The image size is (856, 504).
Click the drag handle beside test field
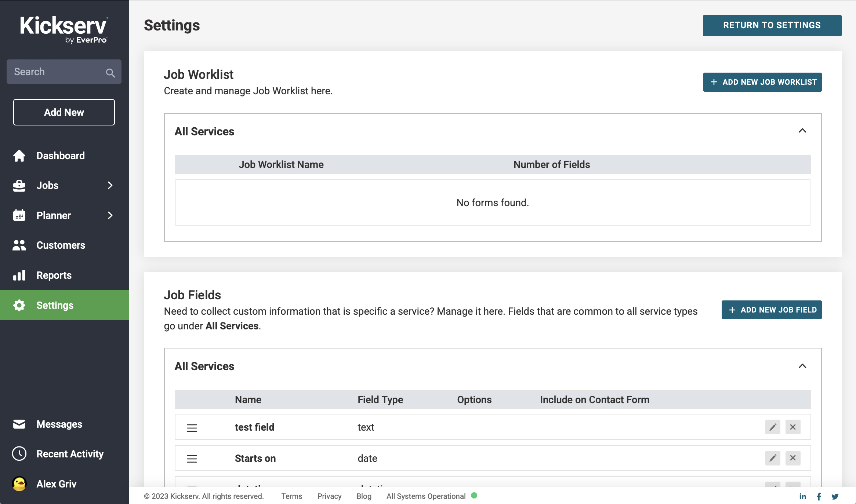[192, 428]
